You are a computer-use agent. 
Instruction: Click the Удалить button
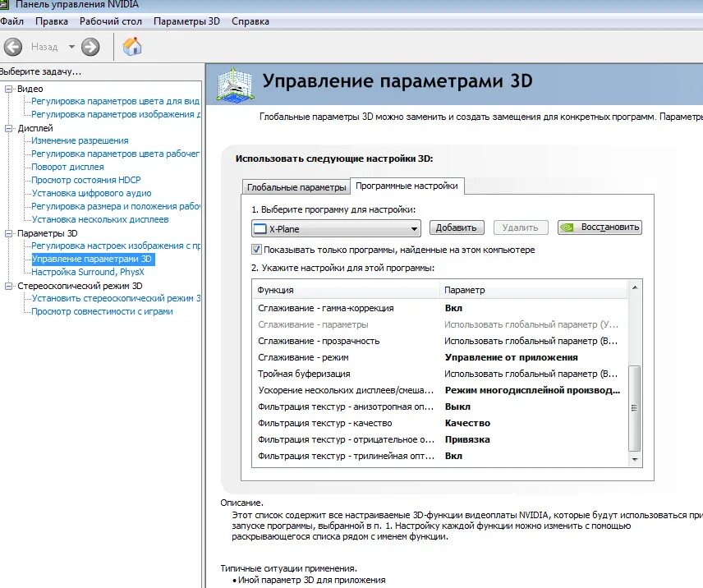pos(521,227)
